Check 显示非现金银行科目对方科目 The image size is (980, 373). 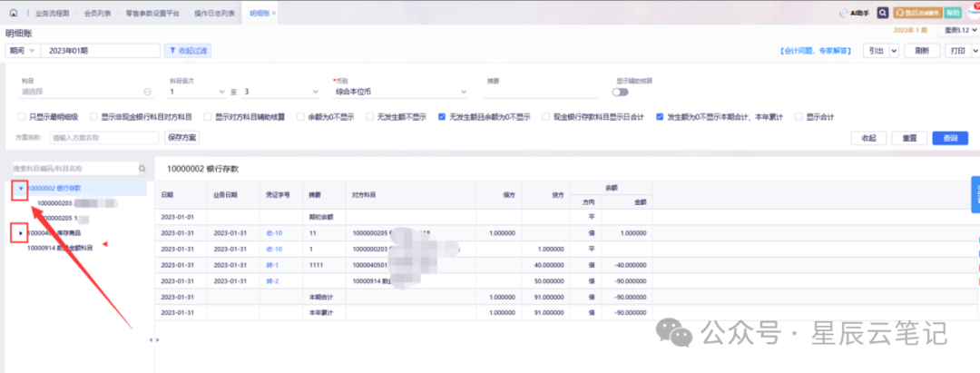[93, 117]
